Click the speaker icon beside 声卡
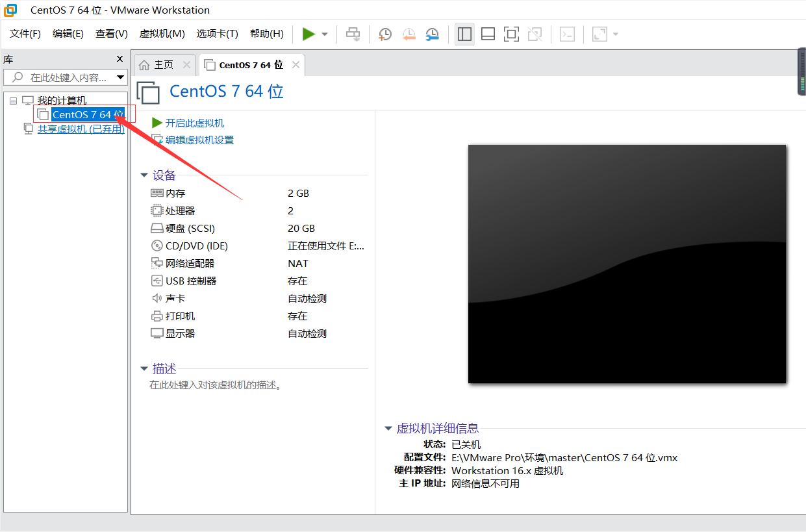This screenshot has width=806, height=532. coord(157,298)
